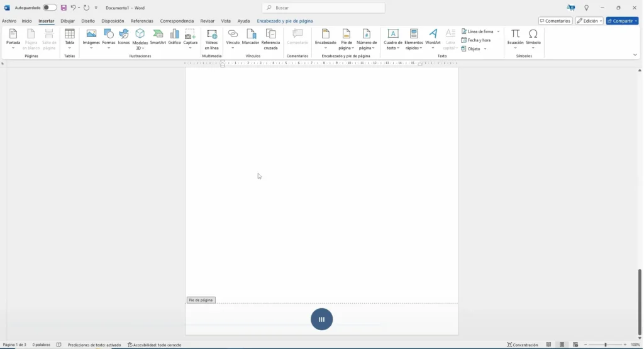
Task: Open the Iconos library
Action: click(x=124, y=37)
